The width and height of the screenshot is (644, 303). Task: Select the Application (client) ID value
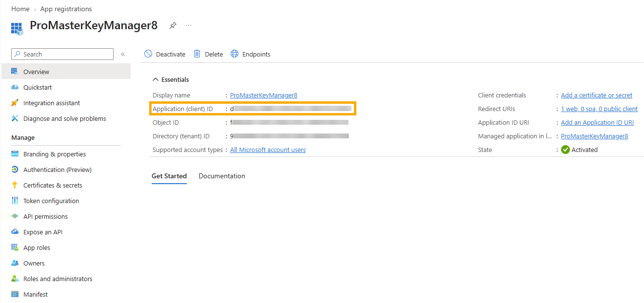tap(291, 109)
